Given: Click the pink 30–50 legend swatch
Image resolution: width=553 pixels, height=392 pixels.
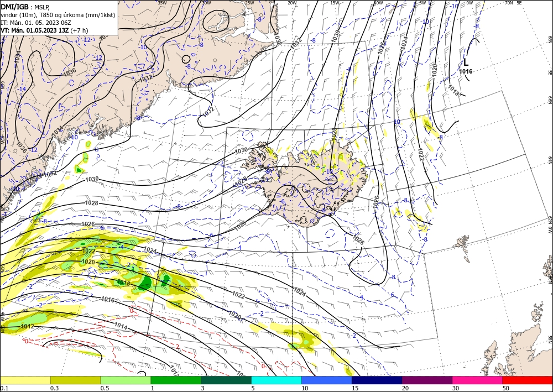Looking at the screenshot, I should (x=478, y=380).
